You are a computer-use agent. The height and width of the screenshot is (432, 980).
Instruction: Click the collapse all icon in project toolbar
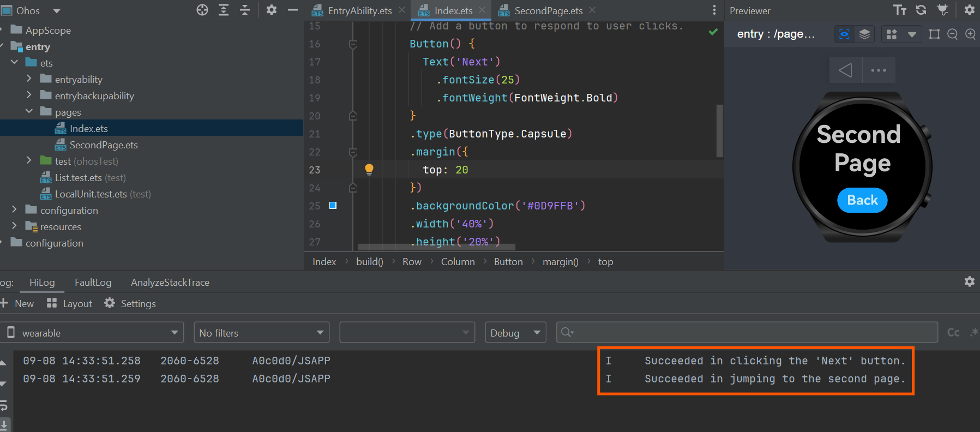(x=245, y=10)
